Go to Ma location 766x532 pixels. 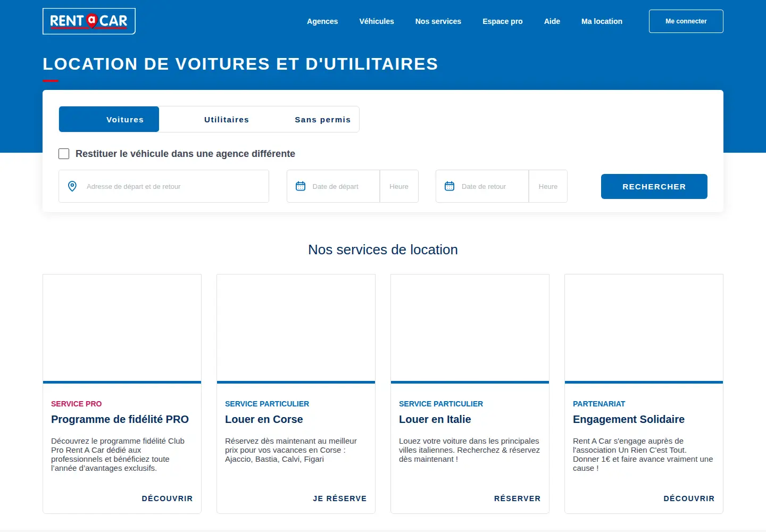coord(602,21)
